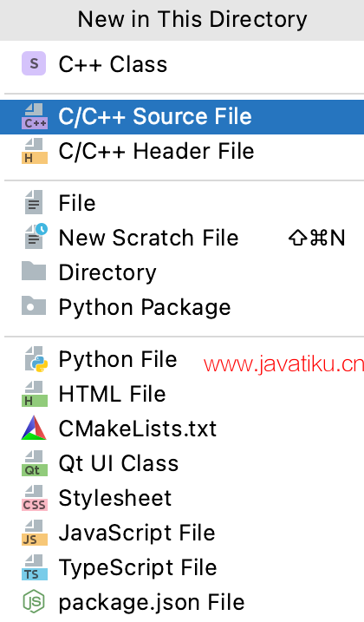
Task: Choose C/C++ Header File option
Action: (x=182, y=151)
